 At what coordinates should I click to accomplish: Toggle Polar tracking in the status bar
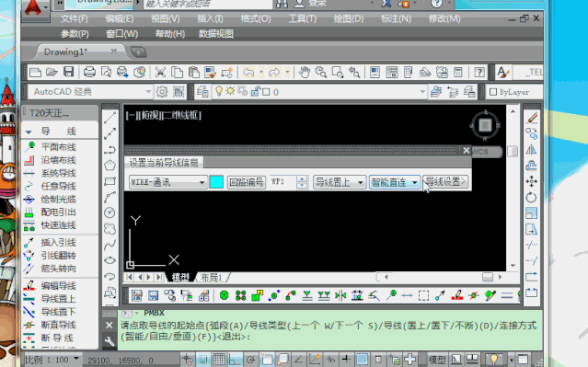point(251,360)
